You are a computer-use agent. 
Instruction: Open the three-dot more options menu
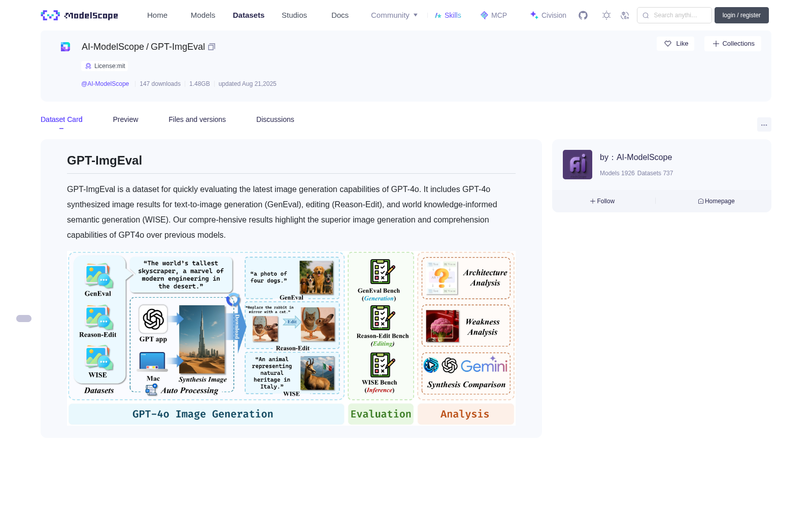(764, 124)
